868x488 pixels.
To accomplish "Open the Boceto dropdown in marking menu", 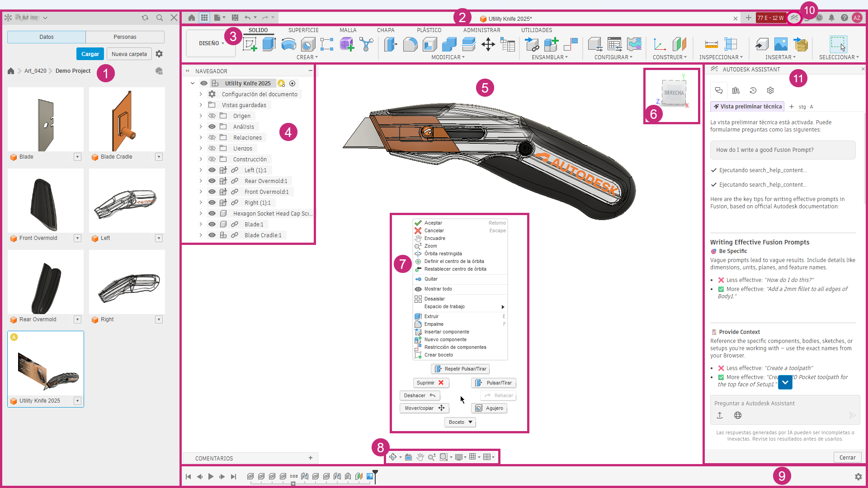I will (460, 422).
